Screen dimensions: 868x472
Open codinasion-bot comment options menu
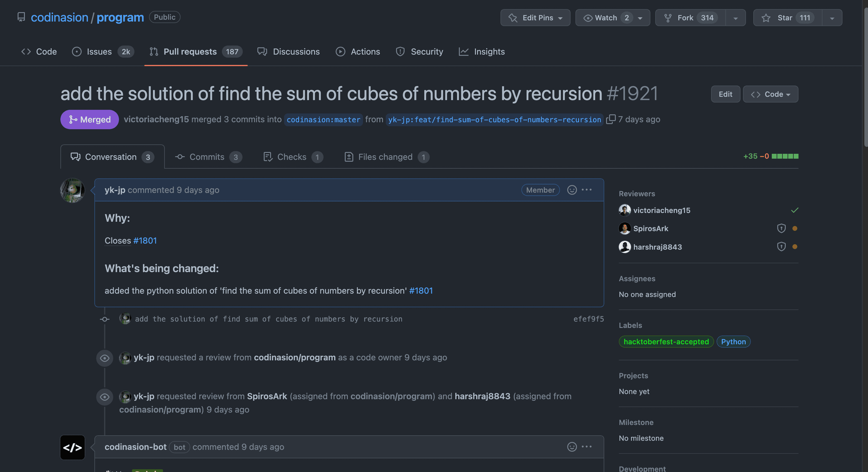[587, 447]
